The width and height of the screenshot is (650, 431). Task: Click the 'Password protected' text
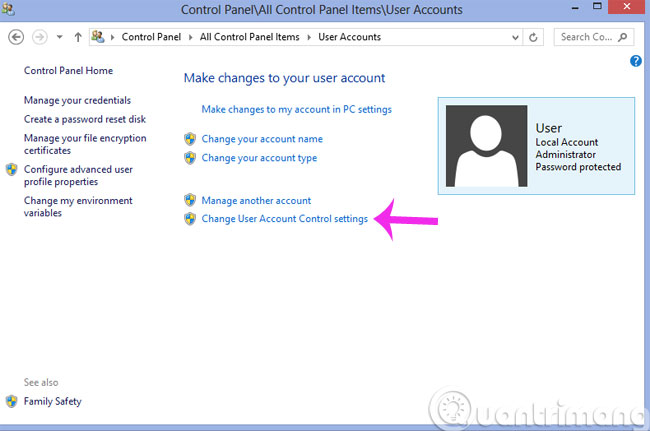tap(578, 167)
